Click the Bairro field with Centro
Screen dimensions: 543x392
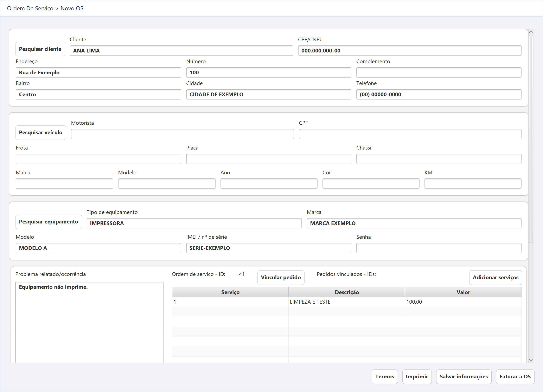pyautogui.click(x=98, y=94)
